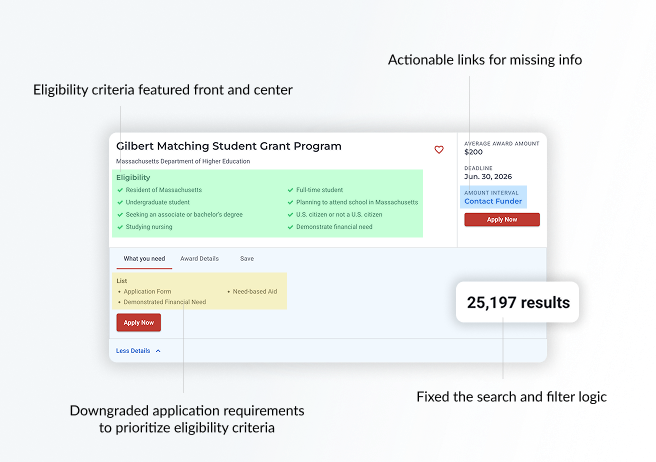
Task: Click the checkmark by Planning to attend school in Massachusetts
Action: [289, 202]
